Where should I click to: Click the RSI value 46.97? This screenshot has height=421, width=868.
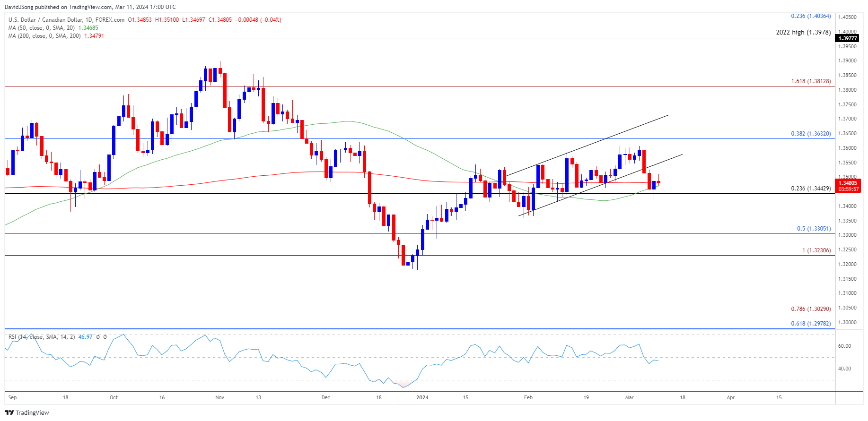(85, 337)
